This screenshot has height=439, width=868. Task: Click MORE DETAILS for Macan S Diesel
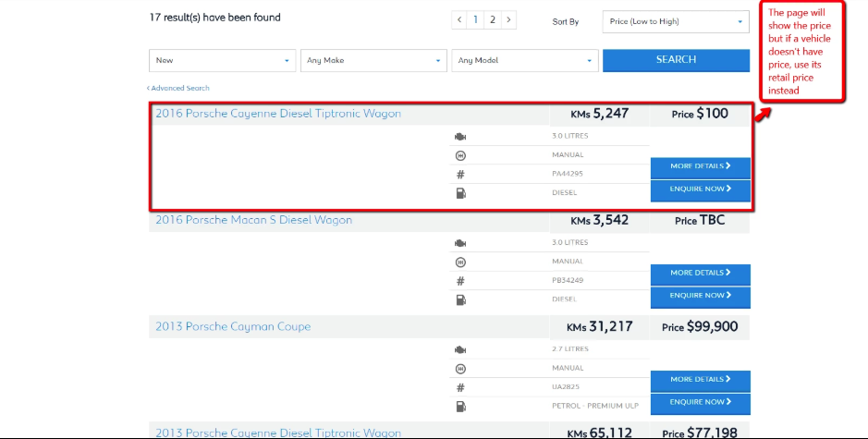pyautogui.click(x=701, y=274)
